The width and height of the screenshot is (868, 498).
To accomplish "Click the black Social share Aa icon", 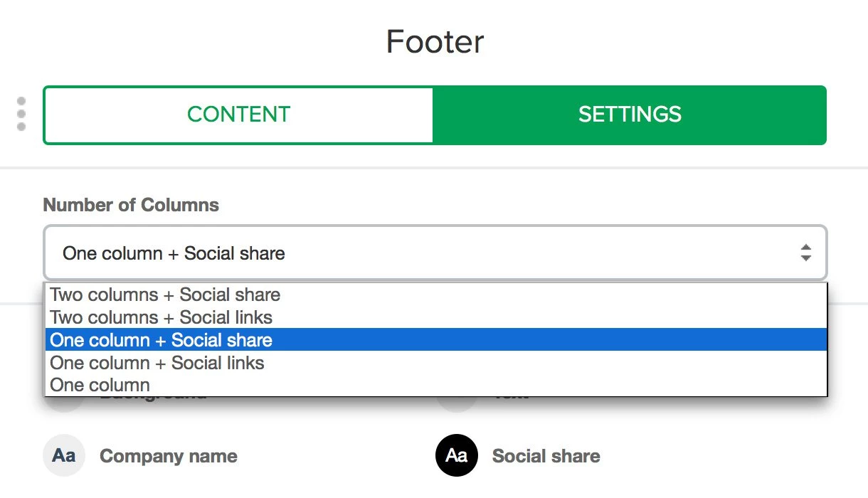I will click(456, 455).
